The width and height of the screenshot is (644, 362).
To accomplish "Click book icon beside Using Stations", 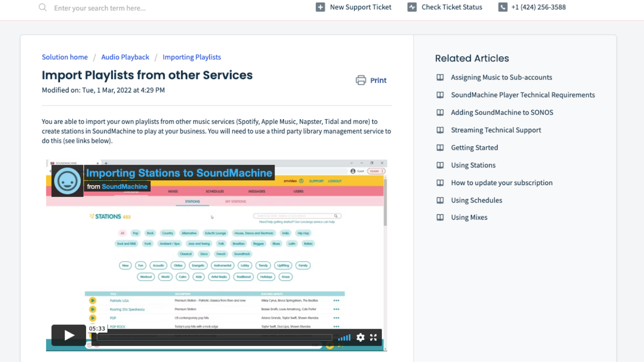I will coord(440,165).
